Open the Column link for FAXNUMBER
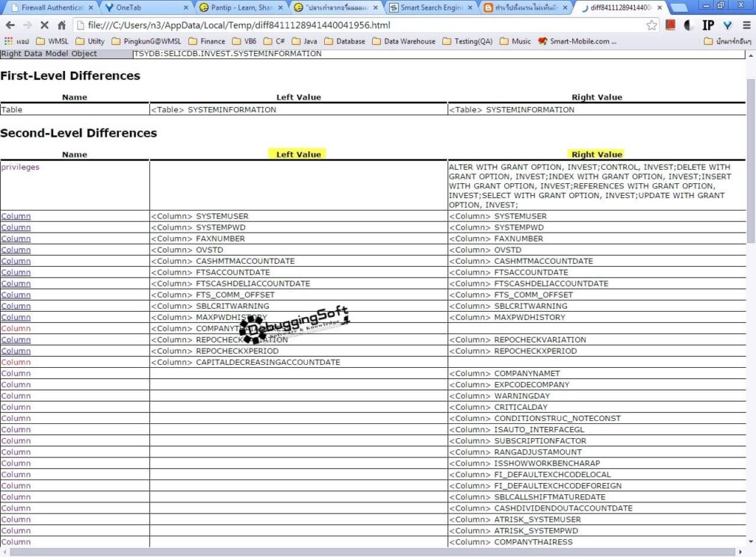This screenshot has width=756, height=557. [16, 239]
